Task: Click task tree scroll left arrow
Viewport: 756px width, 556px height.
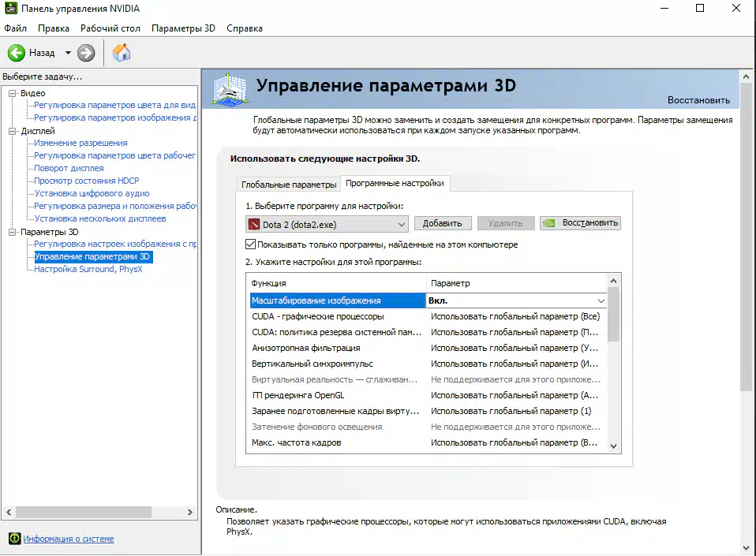Action: pos(9,512)
